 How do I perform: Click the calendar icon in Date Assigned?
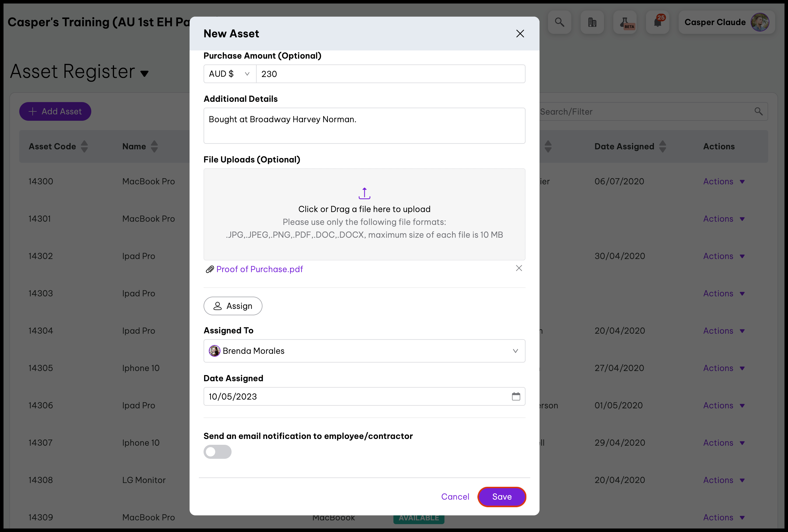click(x=516, y=396)
